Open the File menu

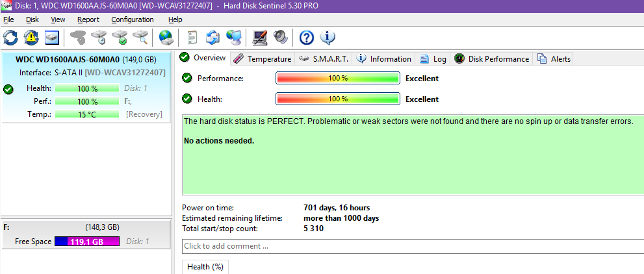click(x=8, y=19)
